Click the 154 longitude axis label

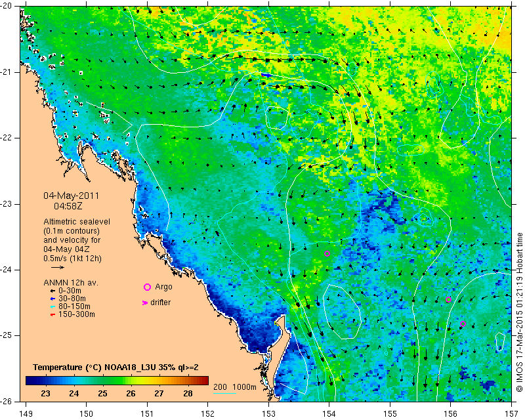click(x=329, y=414)
